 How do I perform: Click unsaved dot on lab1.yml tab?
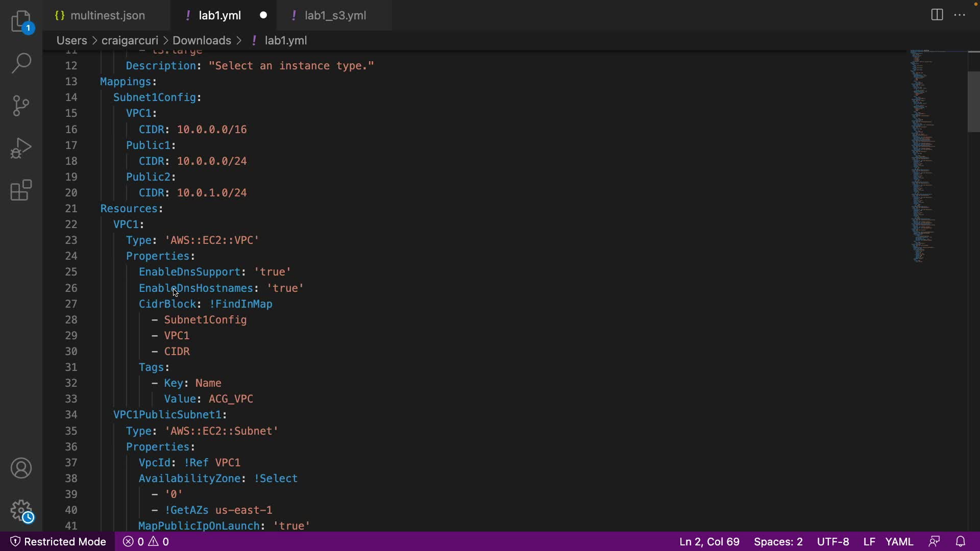(263, 15)
